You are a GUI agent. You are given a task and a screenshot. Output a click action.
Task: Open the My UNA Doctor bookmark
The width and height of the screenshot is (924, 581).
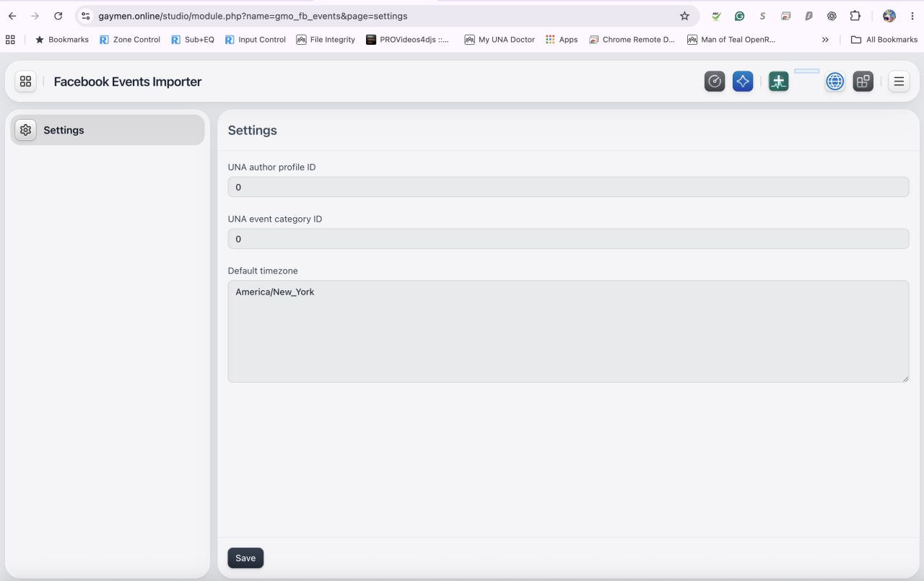pos(500,40)
